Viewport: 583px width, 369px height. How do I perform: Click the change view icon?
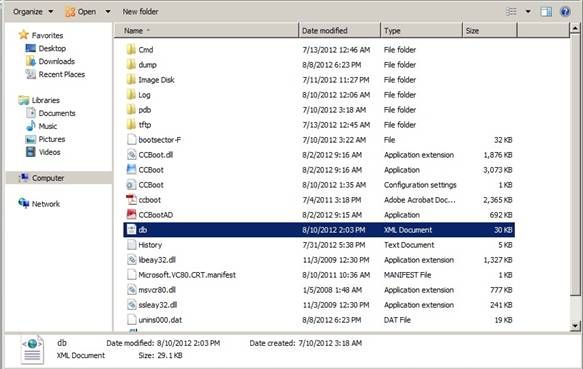[x=511, y=12]
